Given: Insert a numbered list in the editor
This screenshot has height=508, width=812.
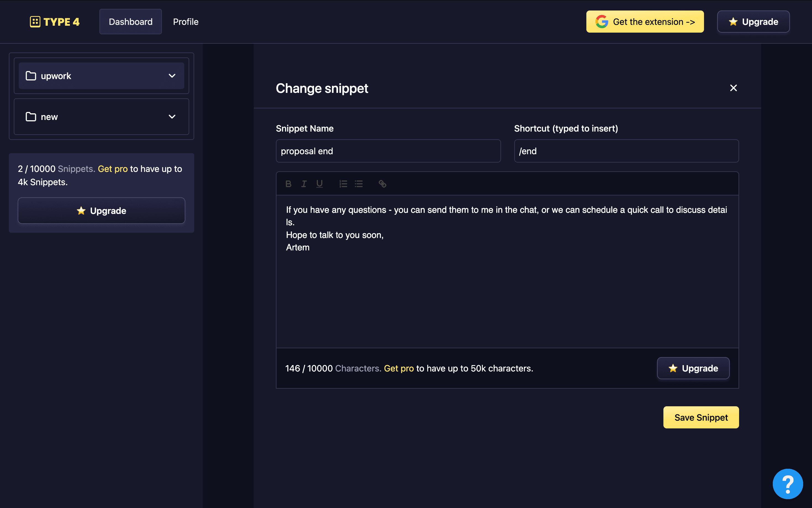Looking at the screenshot, I should [x=343, y=184].
